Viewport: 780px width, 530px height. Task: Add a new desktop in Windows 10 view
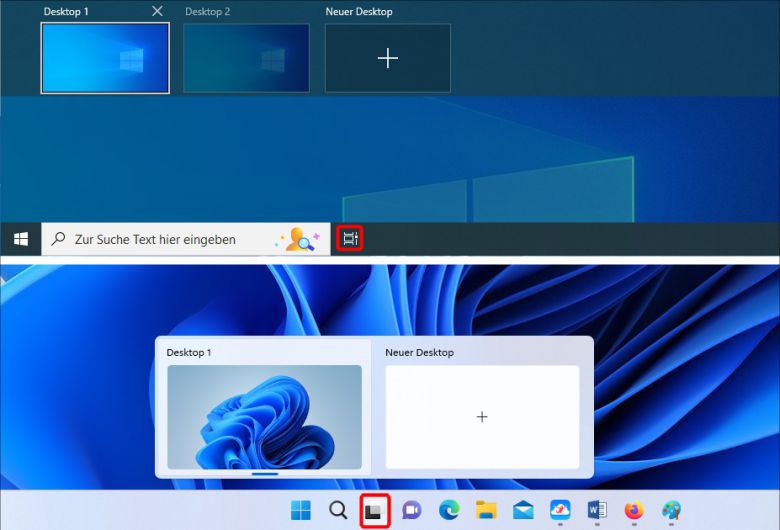coord(388,58)
